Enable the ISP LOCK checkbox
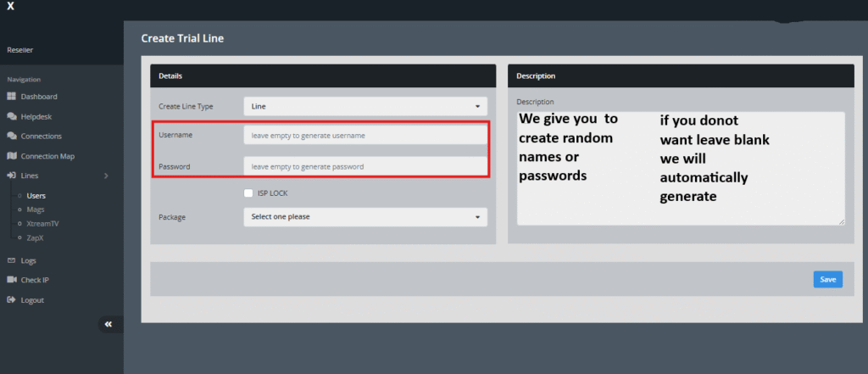This screenshot has height=374, width=868. click(248, 193)
